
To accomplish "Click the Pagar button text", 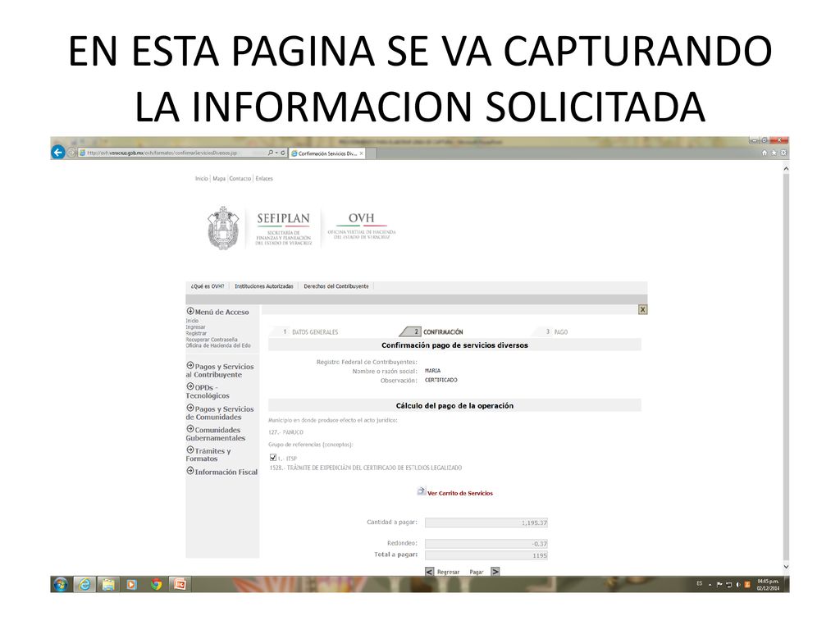I will point(477,572).
